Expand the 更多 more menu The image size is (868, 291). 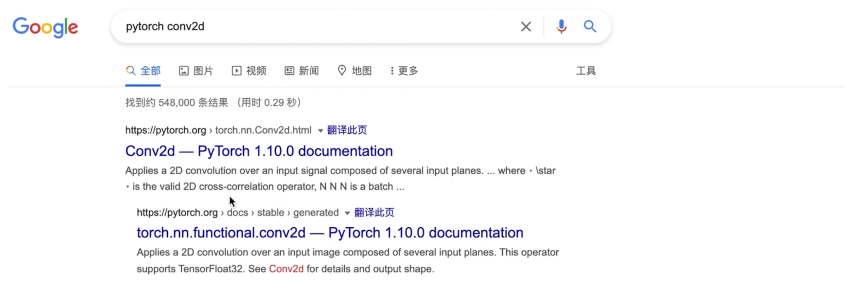coord(404,71)
